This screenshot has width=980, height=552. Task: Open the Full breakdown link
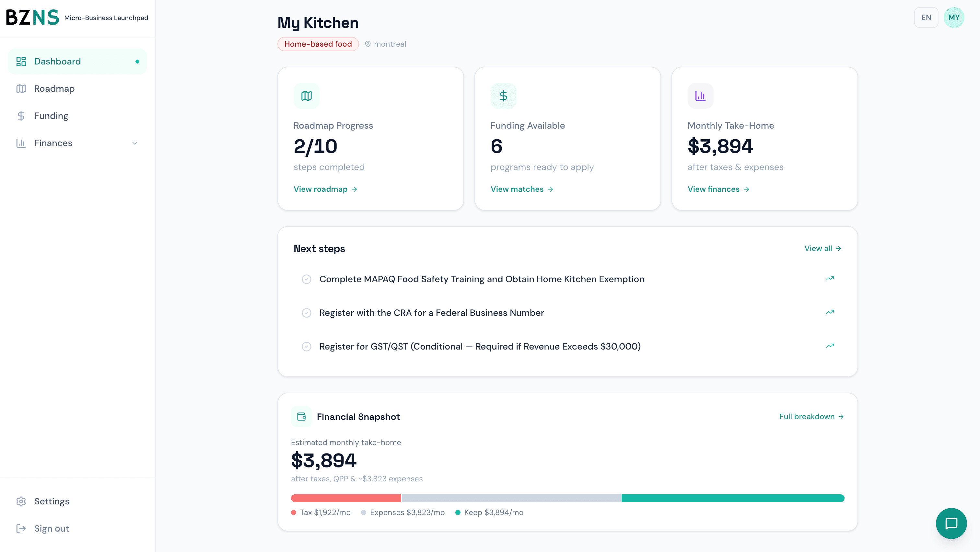coord(812,416)
